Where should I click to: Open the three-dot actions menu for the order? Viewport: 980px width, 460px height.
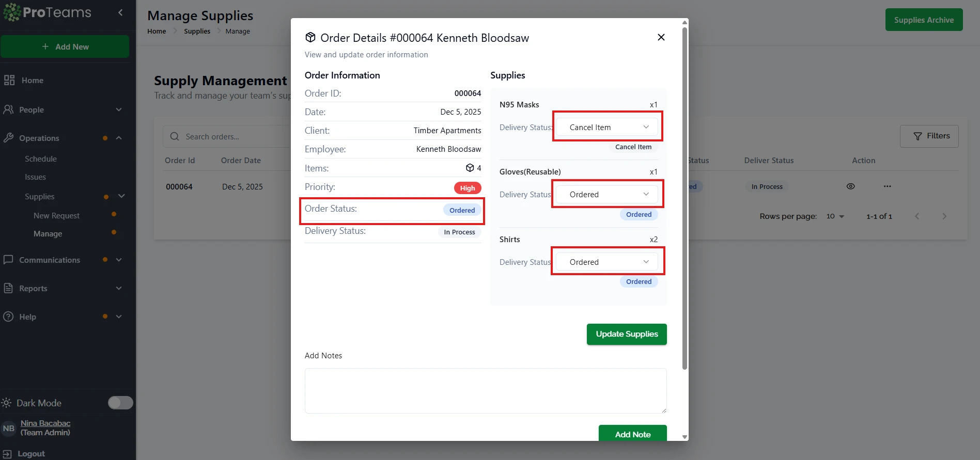pos(887,186)
